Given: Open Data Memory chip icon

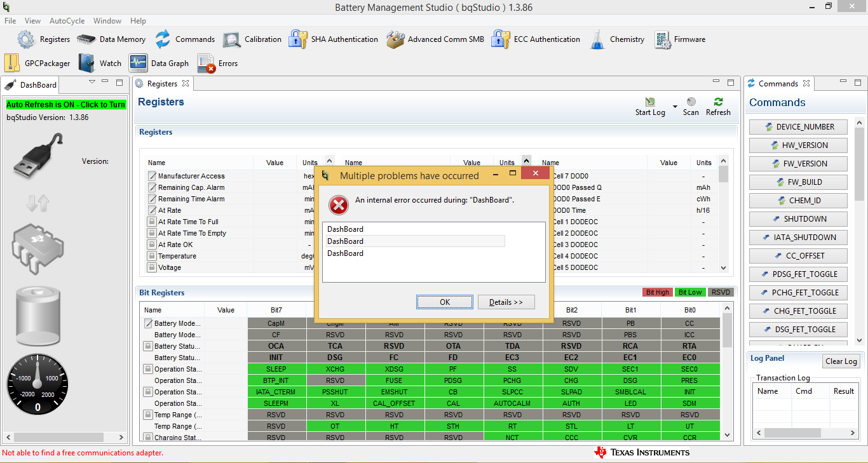Looking at the screenshot, I should point(86,39).
